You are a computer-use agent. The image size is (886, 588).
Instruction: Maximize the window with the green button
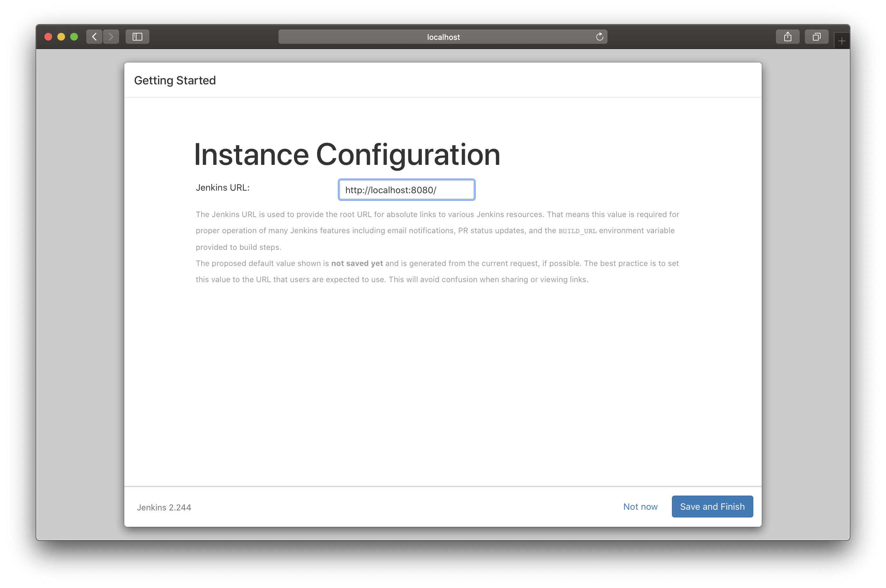pos(74,37)
